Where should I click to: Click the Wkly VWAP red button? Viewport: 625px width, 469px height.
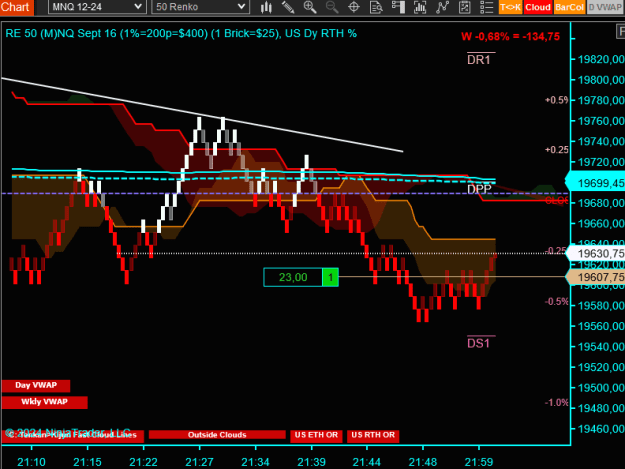coord(44,402)
